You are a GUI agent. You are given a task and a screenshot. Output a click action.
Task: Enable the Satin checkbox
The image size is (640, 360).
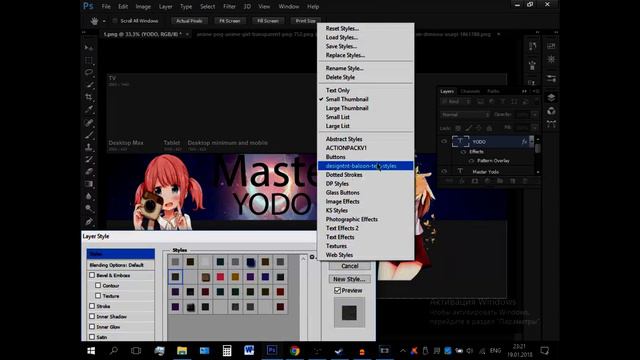[x=92, y=337]
